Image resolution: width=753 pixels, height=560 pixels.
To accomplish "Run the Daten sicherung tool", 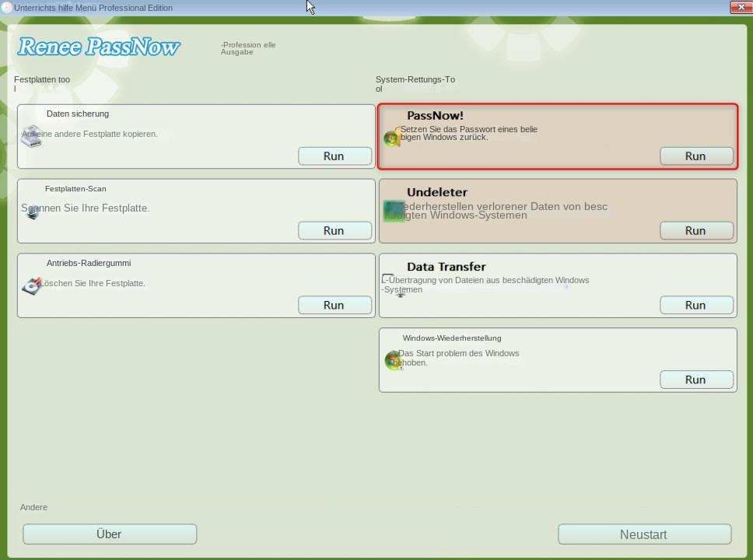I will click(334, 156).
